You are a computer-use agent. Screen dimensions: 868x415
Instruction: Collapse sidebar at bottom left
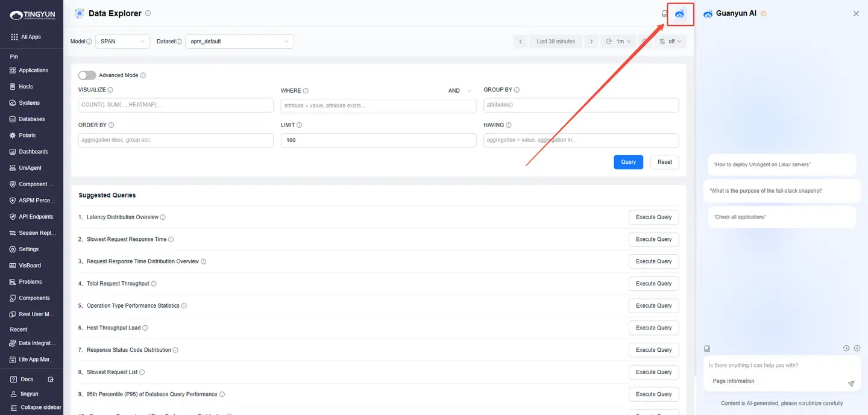36,407
